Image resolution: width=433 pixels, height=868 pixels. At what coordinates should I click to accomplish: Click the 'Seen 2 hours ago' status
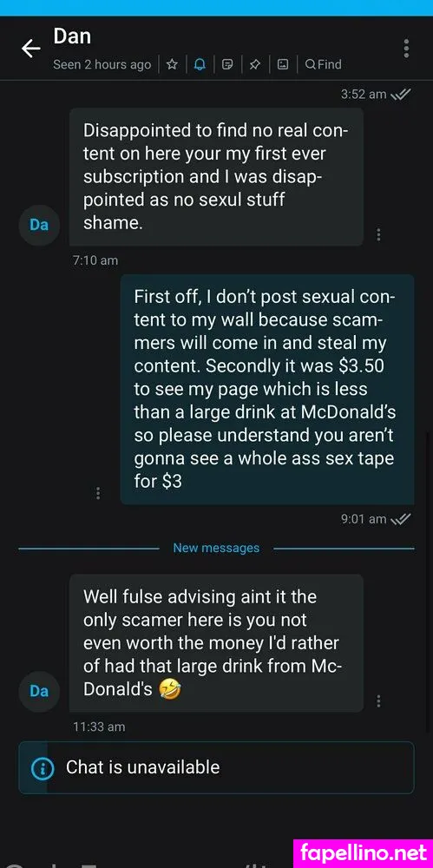click(102, 65)
